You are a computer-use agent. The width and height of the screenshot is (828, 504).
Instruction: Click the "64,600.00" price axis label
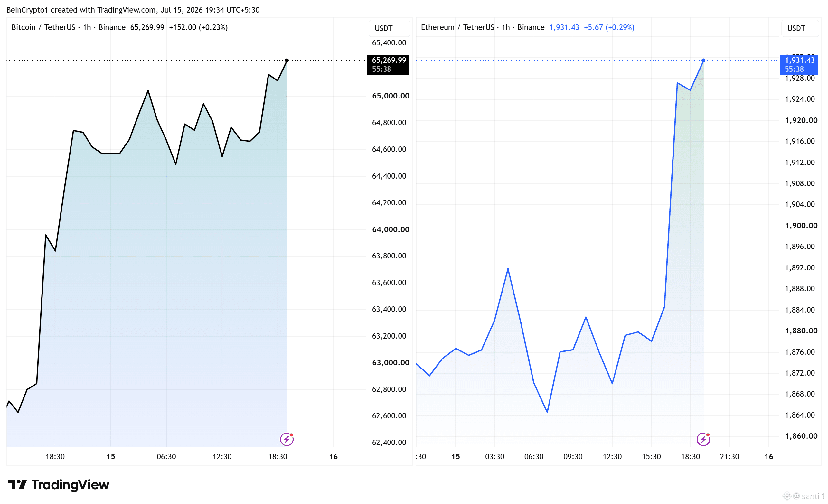[389, 149]
